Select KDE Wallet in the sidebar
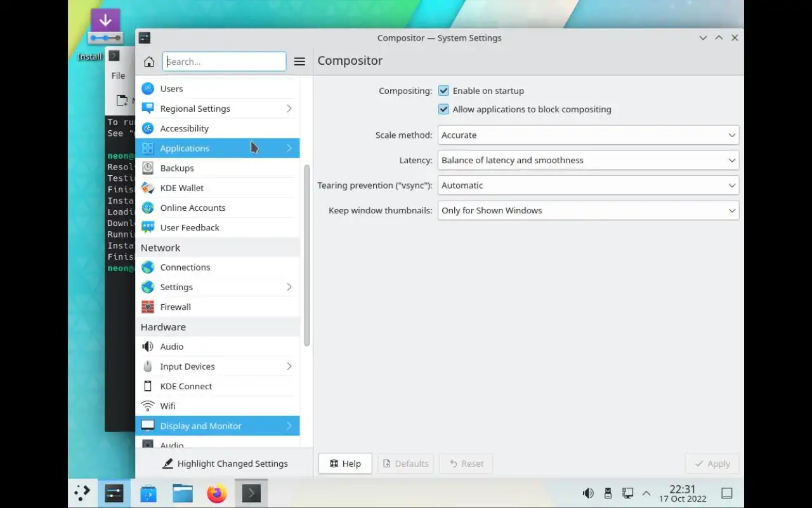Image resolution: width=812 pixels, height=508 pixels. point(217,188)
